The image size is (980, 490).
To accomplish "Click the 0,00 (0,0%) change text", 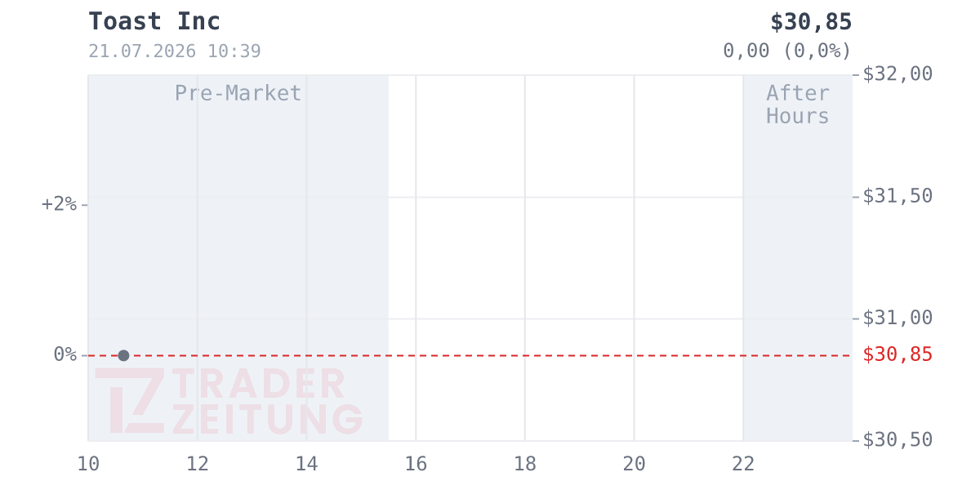I will 787,51.
